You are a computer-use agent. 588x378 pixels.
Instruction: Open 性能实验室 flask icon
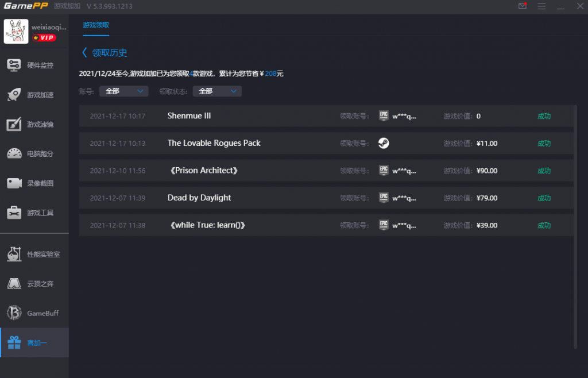tap(14, 254)
